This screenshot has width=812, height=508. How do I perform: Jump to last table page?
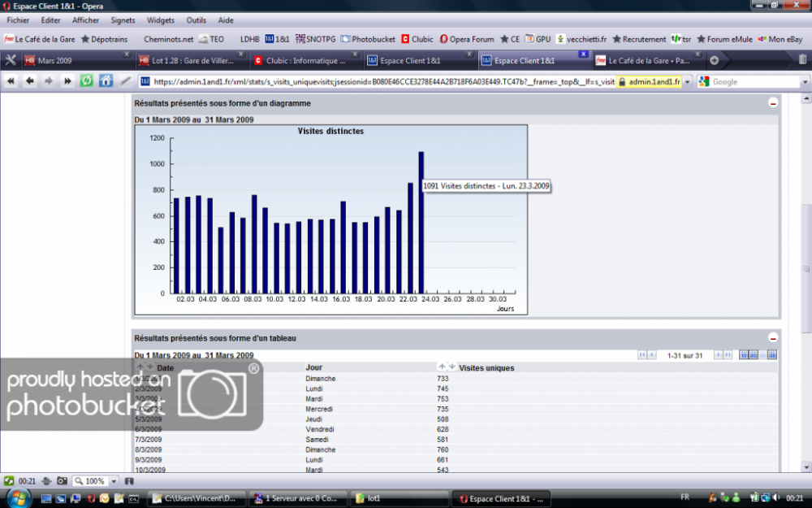click(728, 355)
